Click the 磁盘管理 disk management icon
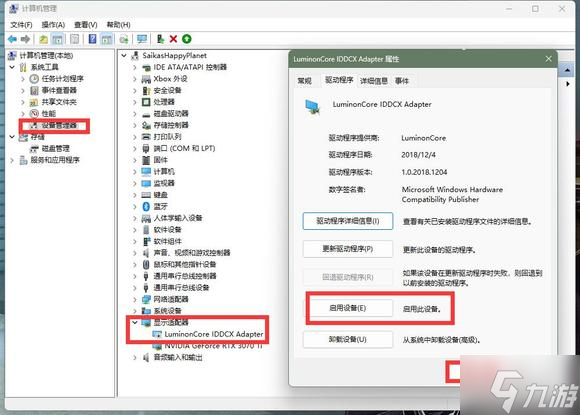Screen dimensions: 580x415 [34, 148]
